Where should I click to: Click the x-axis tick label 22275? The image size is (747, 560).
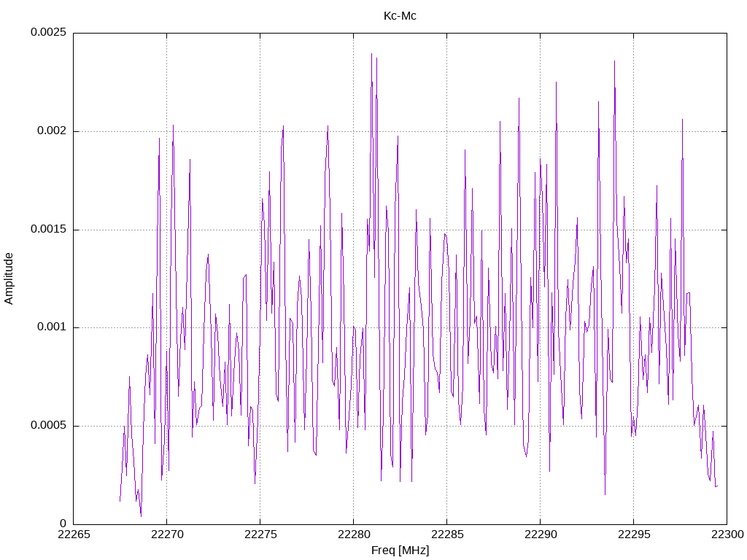click(260, 534)
